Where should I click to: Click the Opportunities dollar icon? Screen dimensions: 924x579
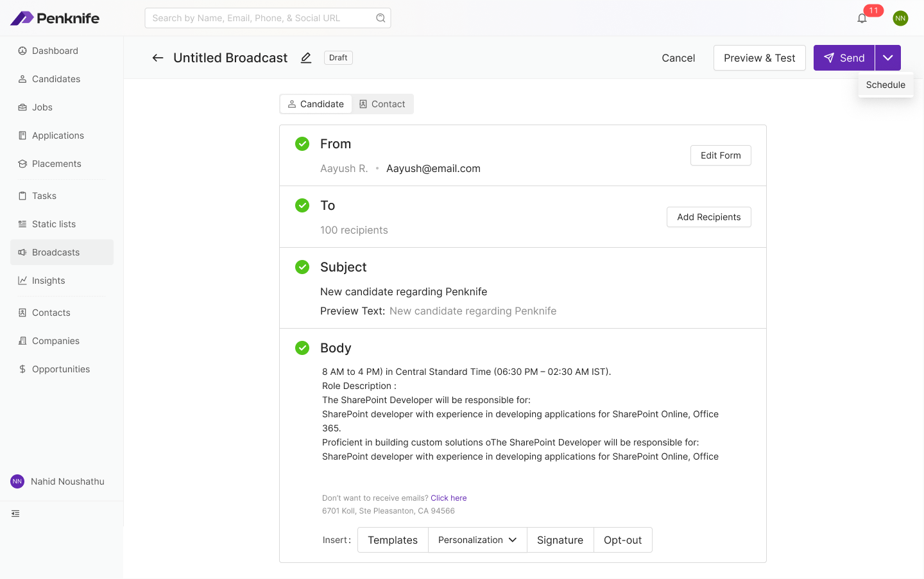(22, 369)
